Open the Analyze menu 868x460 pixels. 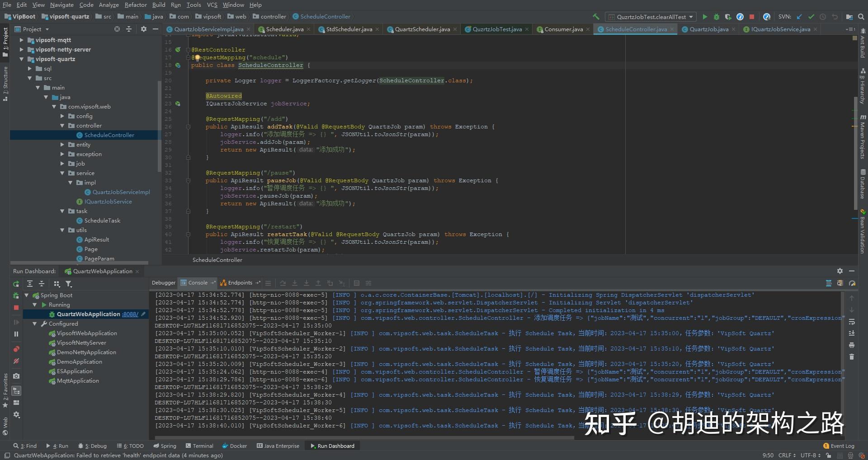[x=108, y=5]
